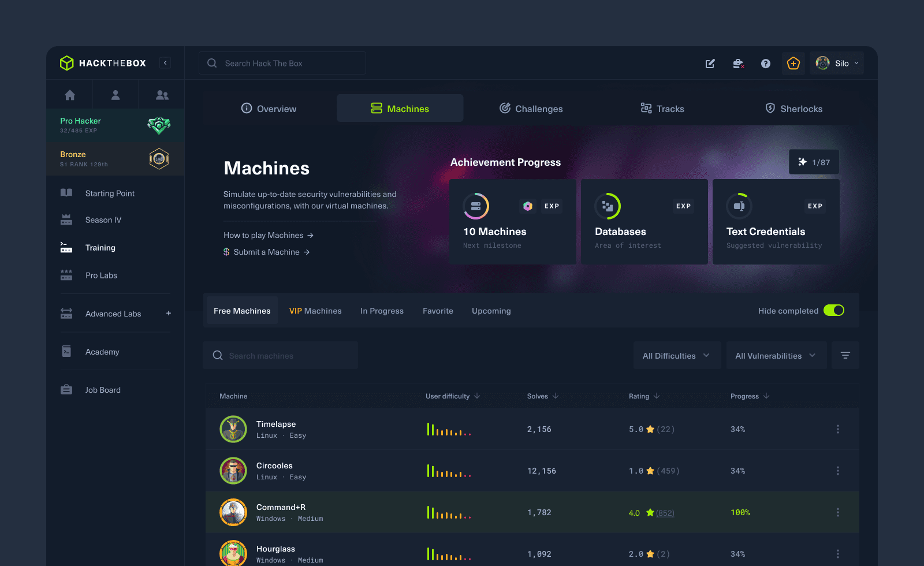Screen dimensions: 924x566
Task: Open the Submit a Machine link
Action: tap(267, 252)
